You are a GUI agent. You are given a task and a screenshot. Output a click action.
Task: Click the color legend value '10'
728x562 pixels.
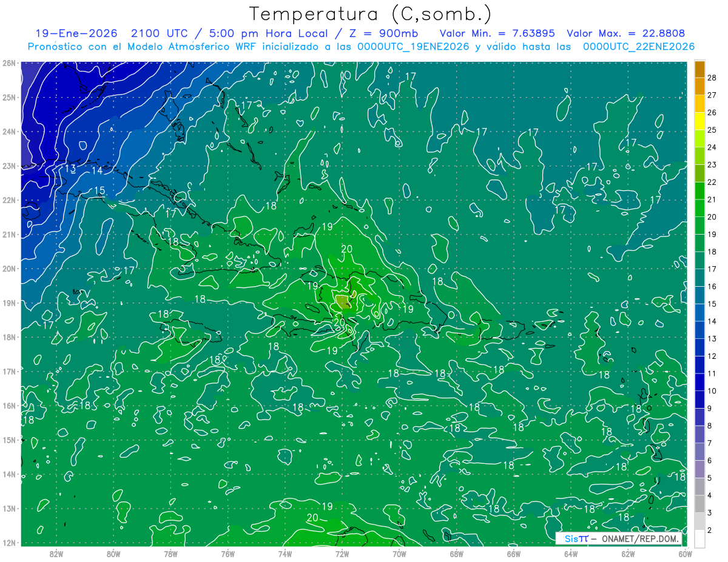[712, 391]
